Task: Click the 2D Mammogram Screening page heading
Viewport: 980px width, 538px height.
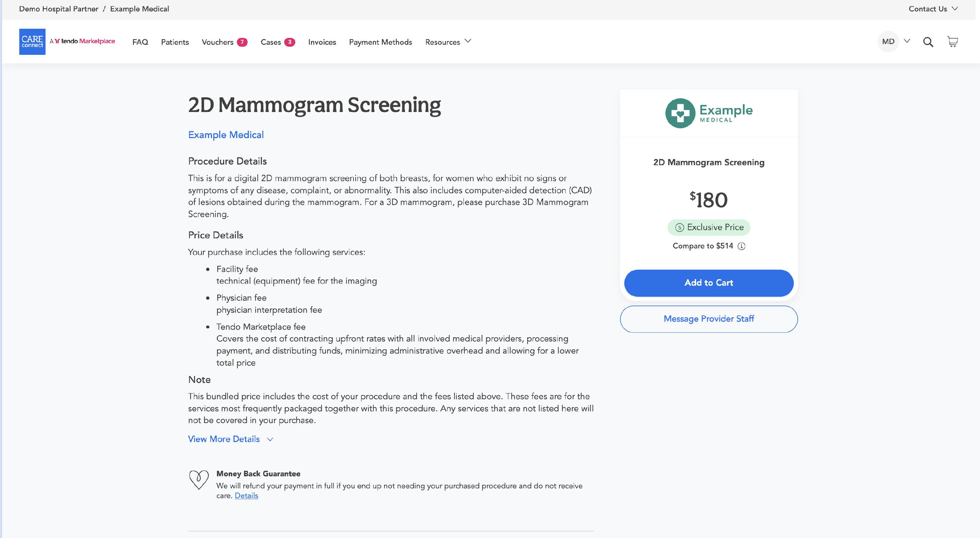Action: coord(314,105)
